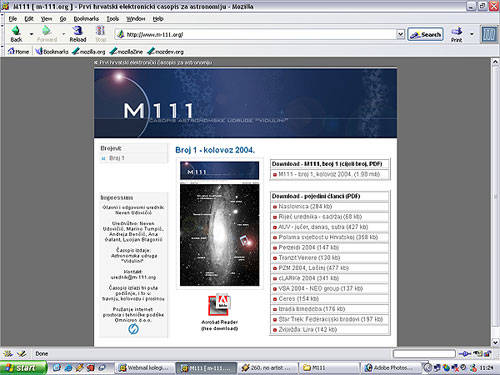Viewport: 500px width, 375px height.
Task: Click the M111 magazine cover thumbnail
Action: click(219, 224)
